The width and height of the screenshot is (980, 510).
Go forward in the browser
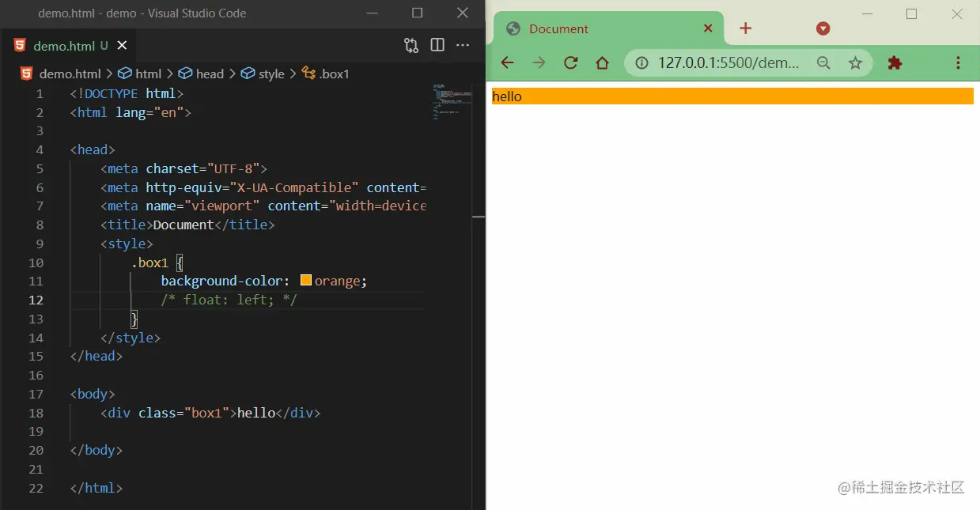(x=539, y=63)
